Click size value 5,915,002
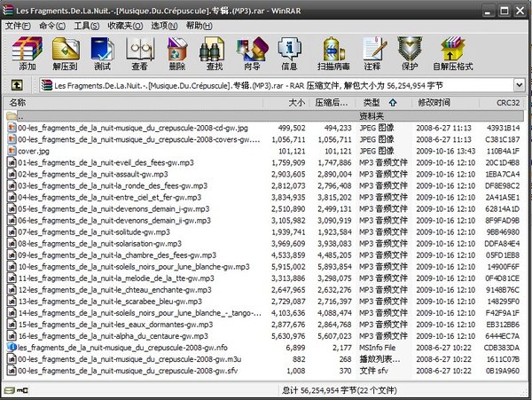This screenshot has width=532, height=400. (x=288, y=267)
